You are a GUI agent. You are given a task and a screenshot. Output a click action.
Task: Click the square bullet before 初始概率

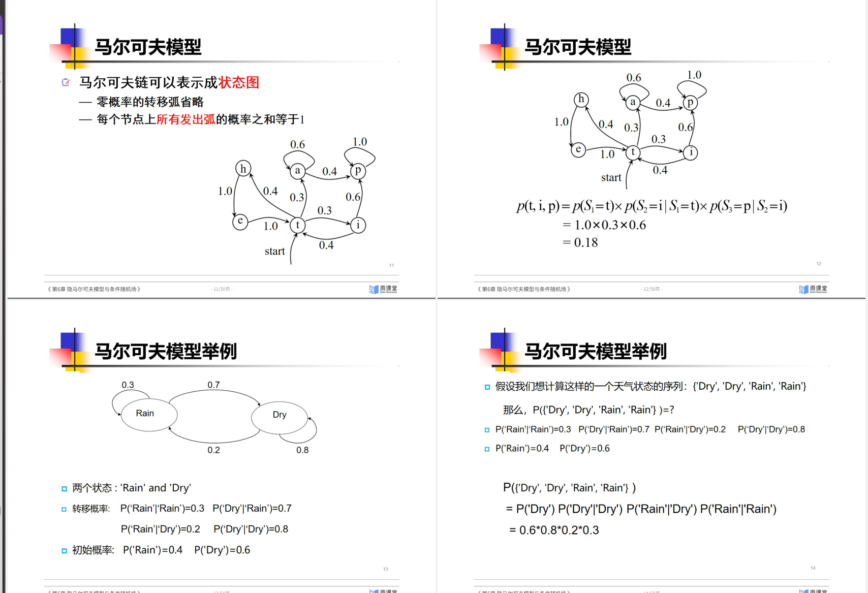[x=64, y=551]
